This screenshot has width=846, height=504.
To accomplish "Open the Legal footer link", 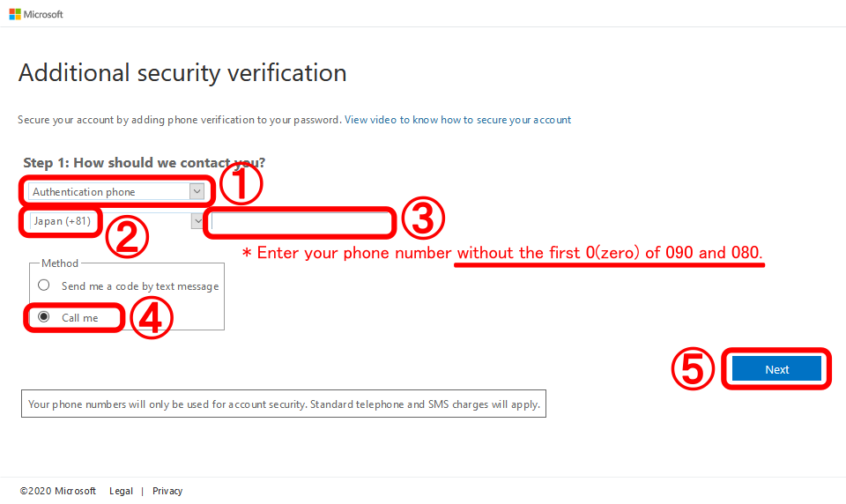I will (x=121, y=491).
